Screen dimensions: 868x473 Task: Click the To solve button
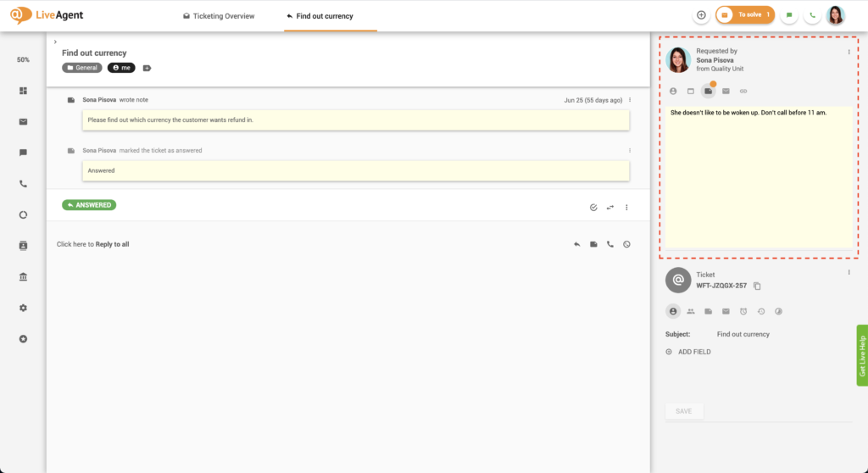pos(744,15)
